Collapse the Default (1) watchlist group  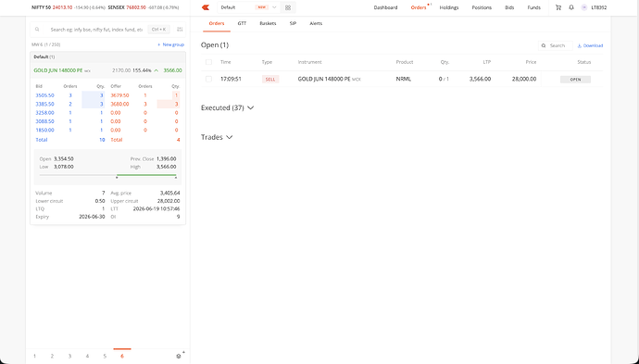pyautogui.click(x=107, y=57)
